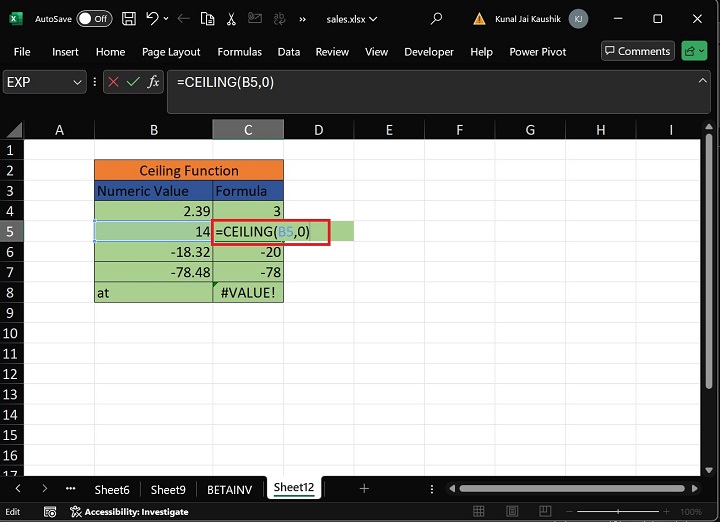Screen dimensions: 720x522
Task: Click the spelling check icon in toolbar
Action: [279, 19]
